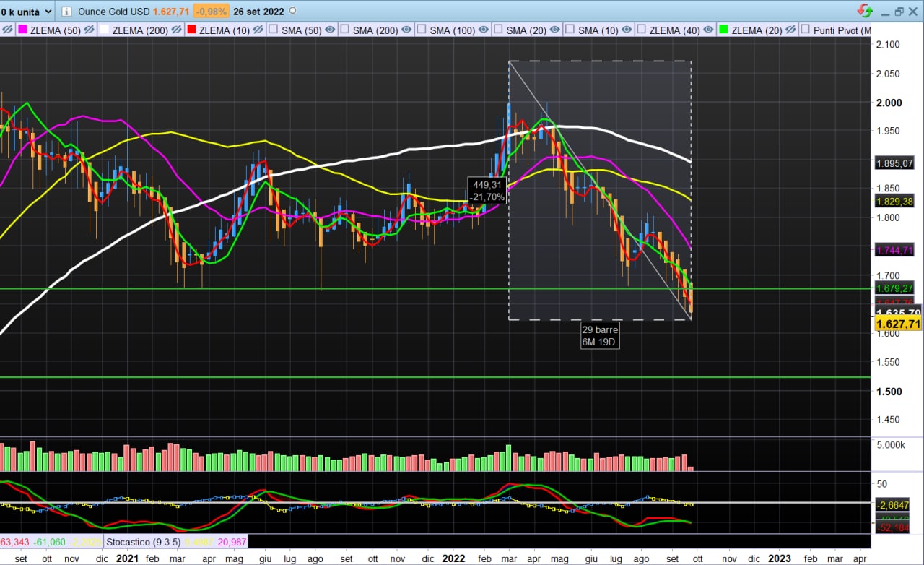Open the units timeframe dropdown
Viewport: 924px width, 565px height.
(x=27, y=12)
